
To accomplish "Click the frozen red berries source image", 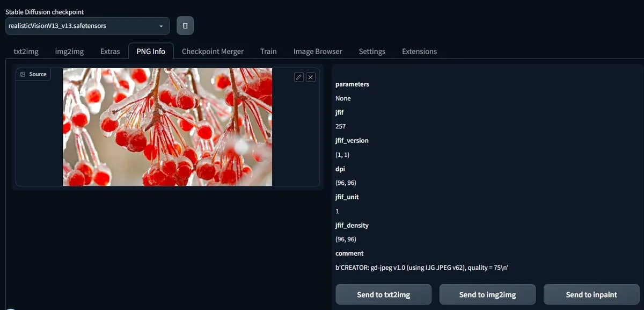I will [x=167, y=127].
